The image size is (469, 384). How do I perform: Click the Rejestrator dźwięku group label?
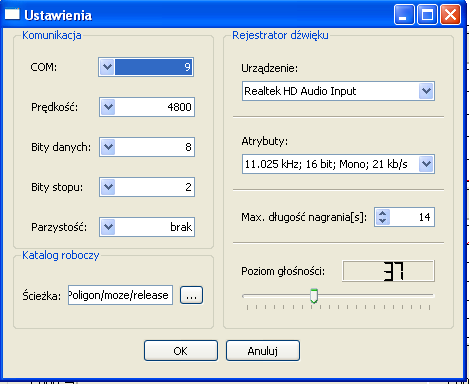click(280, 35)
